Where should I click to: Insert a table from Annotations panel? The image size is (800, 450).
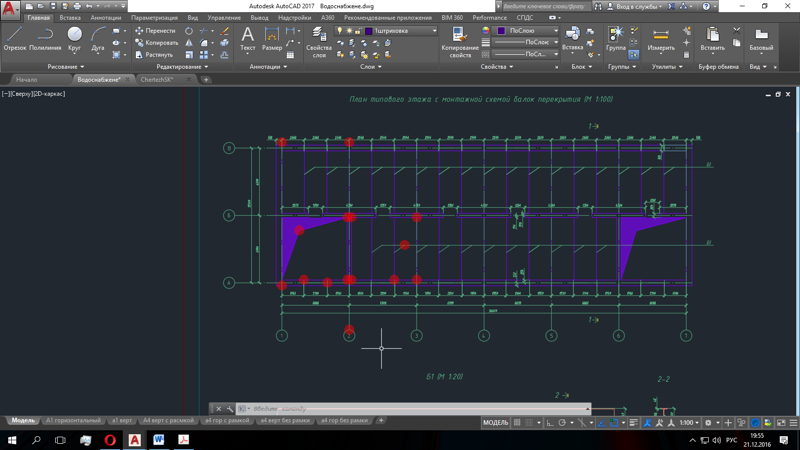(x=290, y=55)
